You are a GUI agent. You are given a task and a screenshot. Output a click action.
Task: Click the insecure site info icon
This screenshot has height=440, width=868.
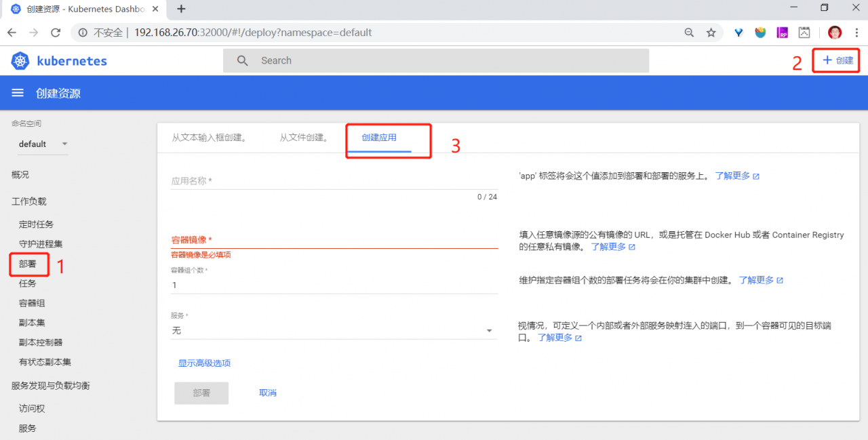(x=83, y=33)
